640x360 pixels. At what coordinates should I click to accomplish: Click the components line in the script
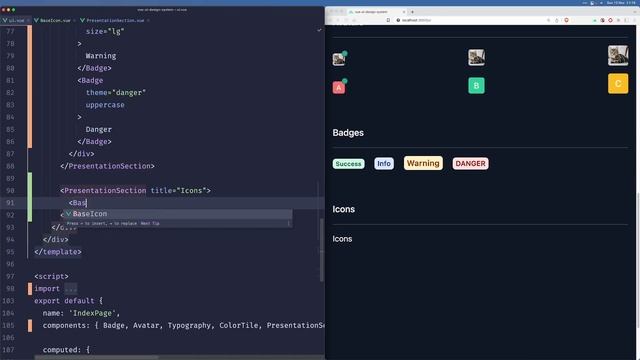coord(184,325)
